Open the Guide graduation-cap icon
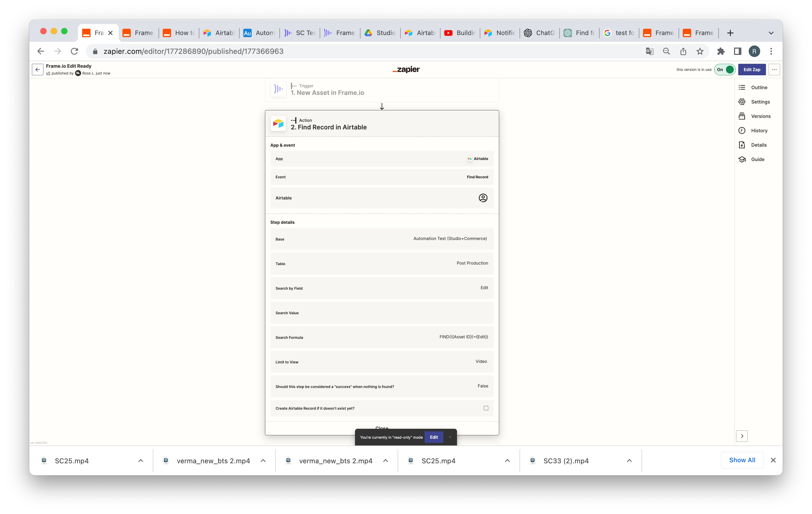812x514 pixels. (742, 159)
